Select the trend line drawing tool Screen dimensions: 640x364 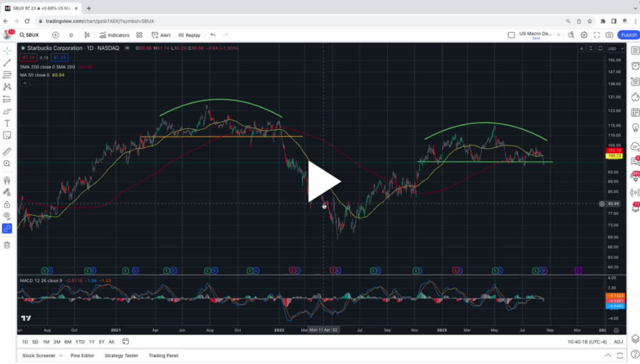click(7, 63)
